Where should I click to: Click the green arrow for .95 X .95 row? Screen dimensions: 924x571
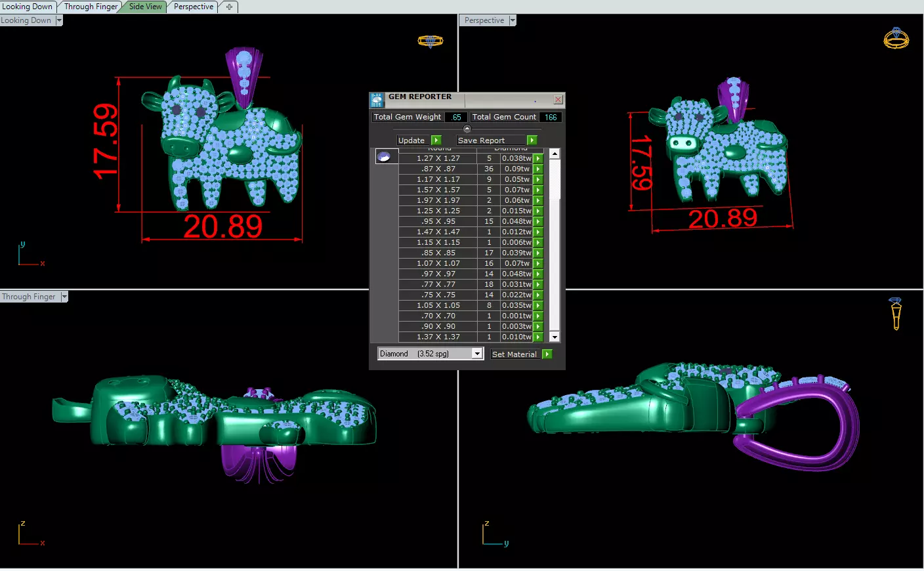(x=538, y=221)
